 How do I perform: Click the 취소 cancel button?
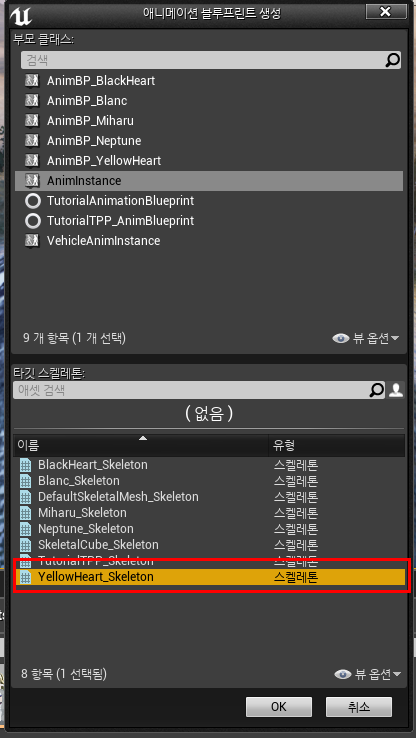point(359,707)
